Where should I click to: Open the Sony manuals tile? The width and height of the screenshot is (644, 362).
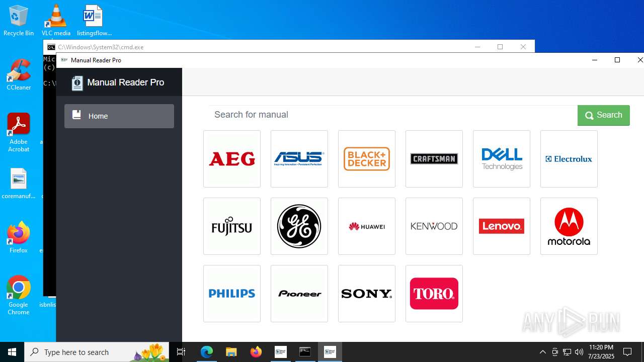[x=367, y=294]
